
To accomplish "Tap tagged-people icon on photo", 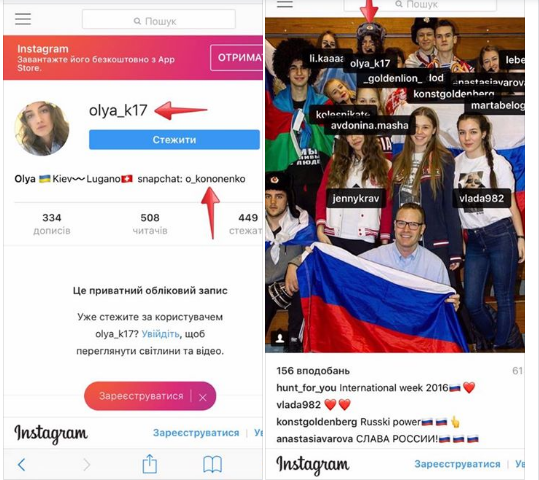I will click(x=280, y=338).
